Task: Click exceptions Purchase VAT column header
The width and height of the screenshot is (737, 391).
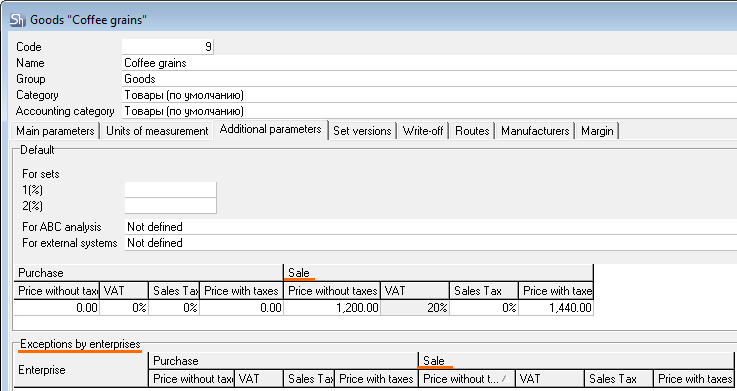Action: [x=259, y=379]
